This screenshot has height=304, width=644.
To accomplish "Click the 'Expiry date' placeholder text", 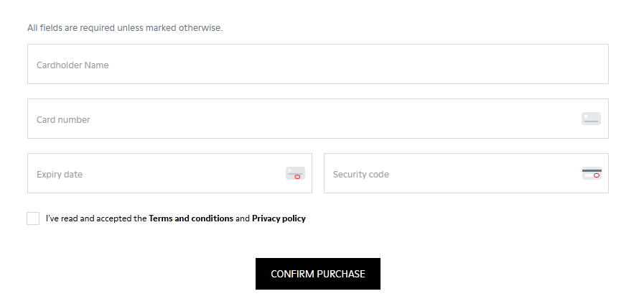I will (x=60, y=174).
